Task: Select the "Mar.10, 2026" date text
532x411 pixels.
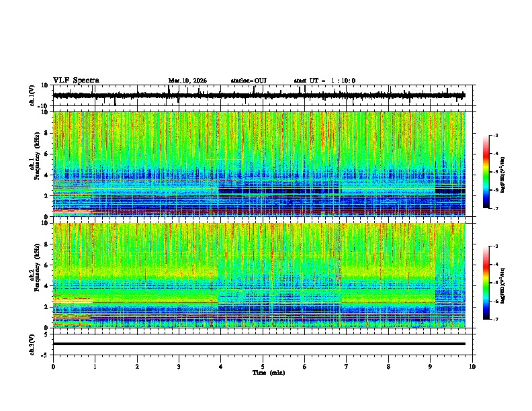Action: (x=187, y=81)
